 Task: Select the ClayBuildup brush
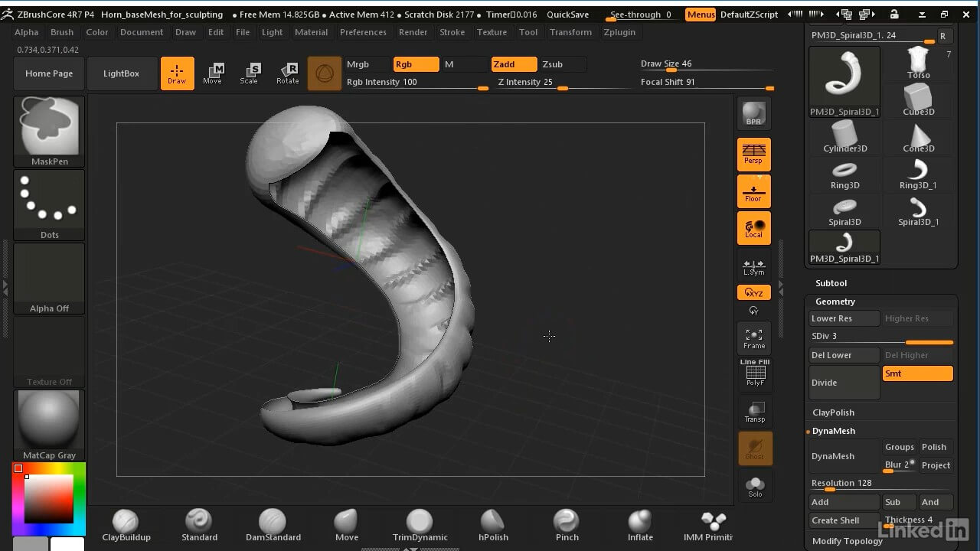click(126, 525)
